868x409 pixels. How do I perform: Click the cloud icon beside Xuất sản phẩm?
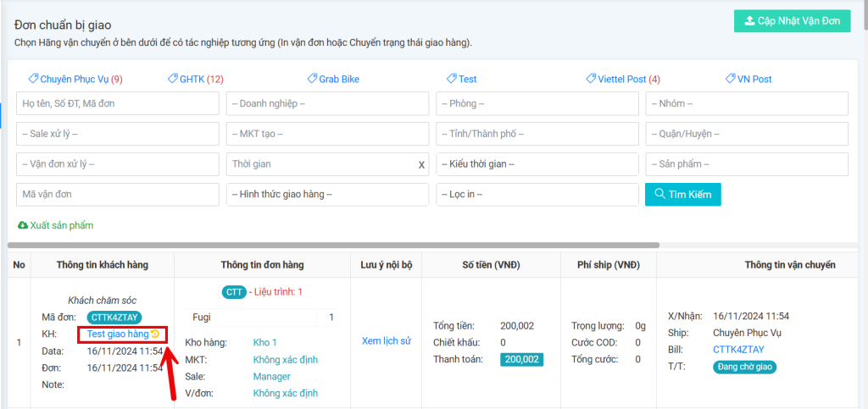(22, 225)
